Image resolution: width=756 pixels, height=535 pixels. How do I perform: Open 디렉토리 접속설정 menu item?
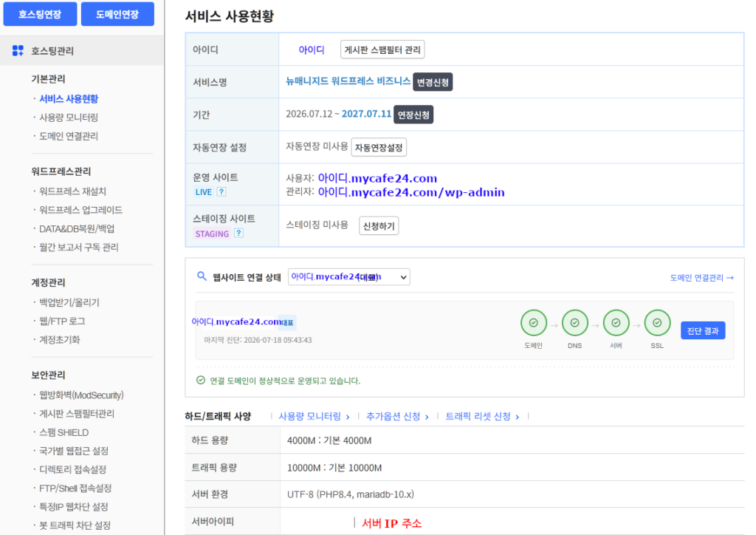click(72, 469)
